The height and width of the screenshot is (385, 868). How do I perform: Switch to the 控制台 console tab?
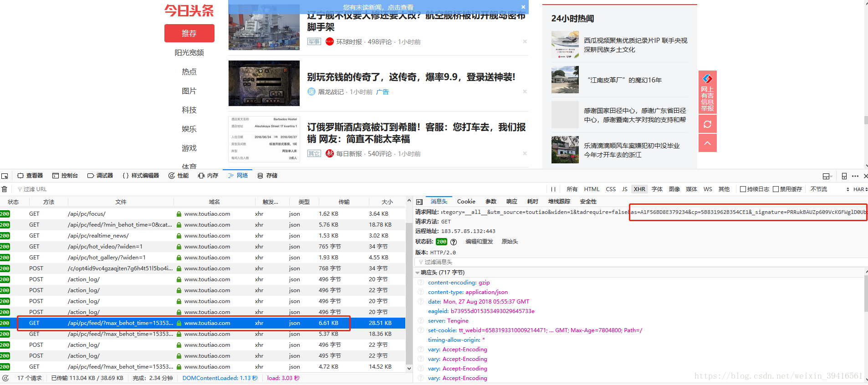pos(65,176)
